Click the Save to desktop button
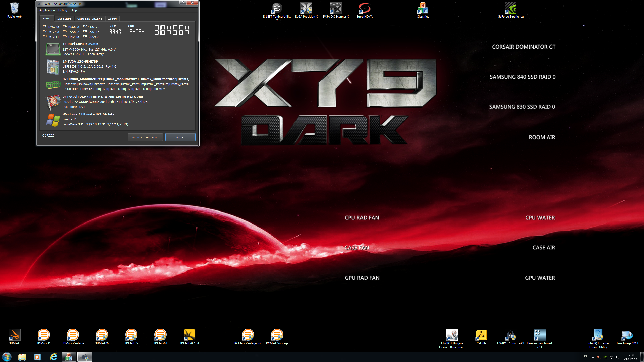The height and width of the screenshot is (362, 644). [x=145, y=137]
